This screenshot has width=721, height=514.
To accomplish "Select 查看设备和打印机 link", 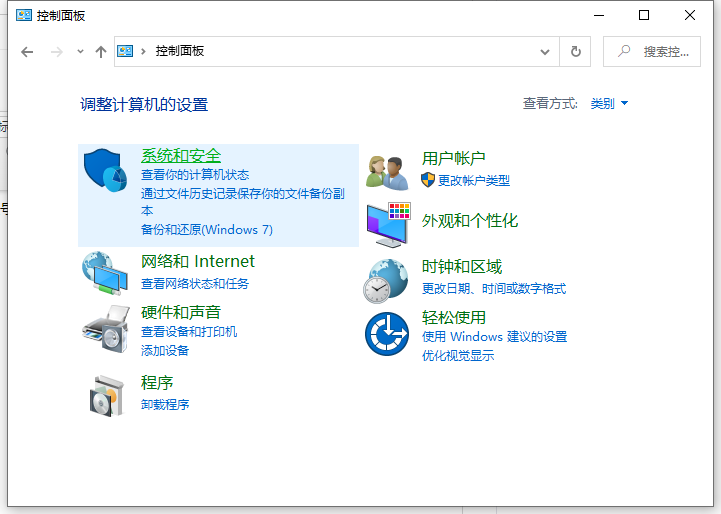I will point(189,332).
